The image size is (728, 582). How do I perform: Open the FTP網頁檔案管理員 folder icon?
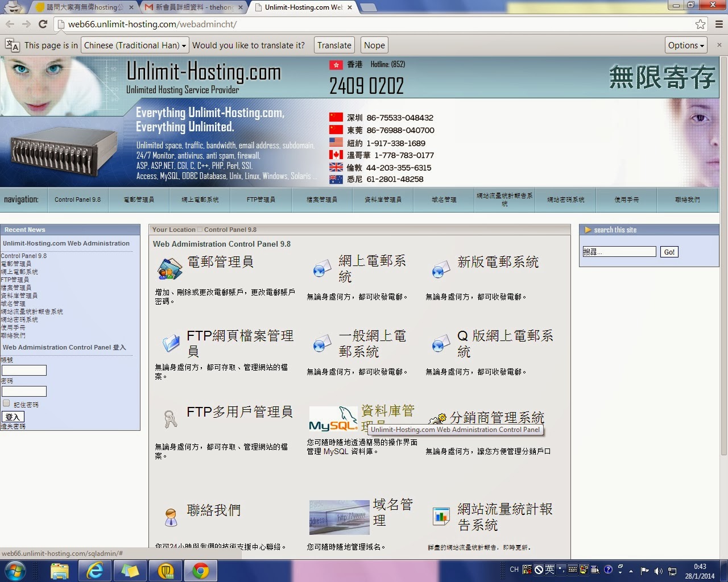coord(171,343)
